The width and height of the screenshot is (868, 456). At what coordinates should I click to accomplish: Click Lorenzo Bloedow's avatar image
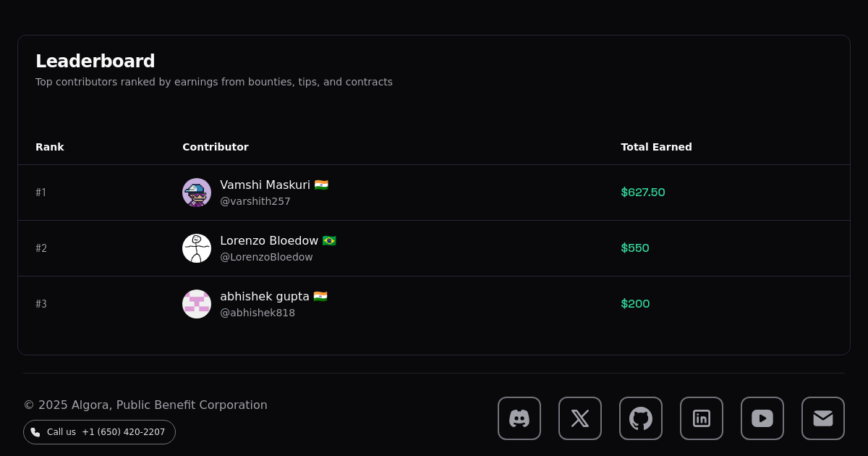point(197,248)
